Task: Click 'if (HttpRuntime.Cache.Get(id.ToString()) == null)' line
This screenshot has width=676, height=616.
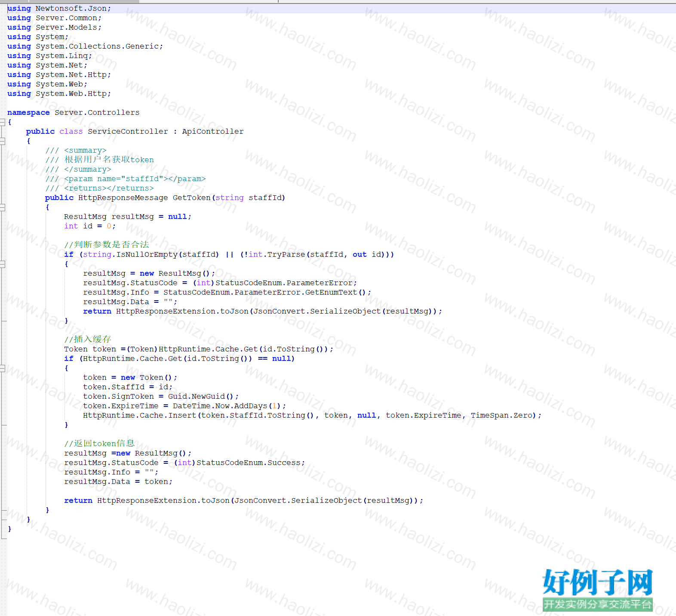Action: click(179, 358)
